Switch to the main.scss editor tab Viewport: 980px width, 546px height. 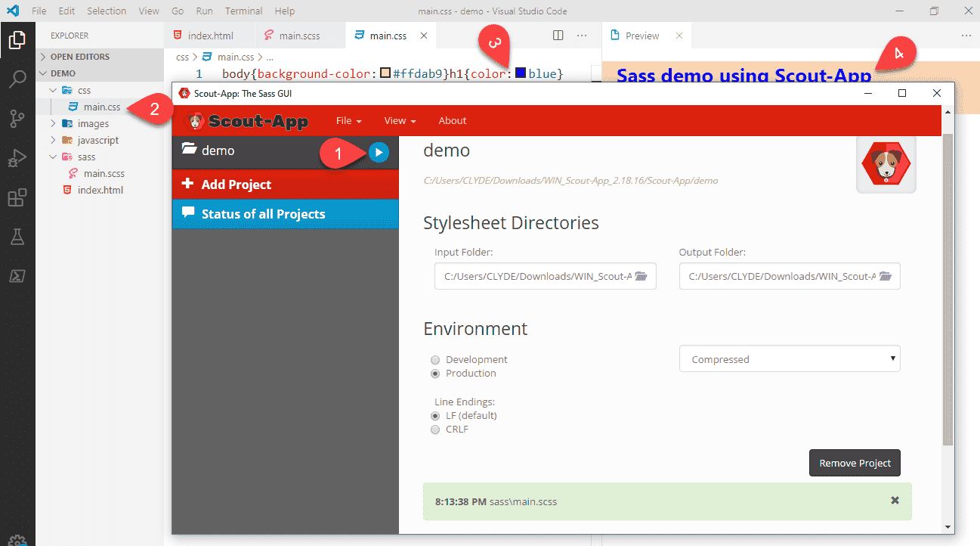[x=300, y=36]
